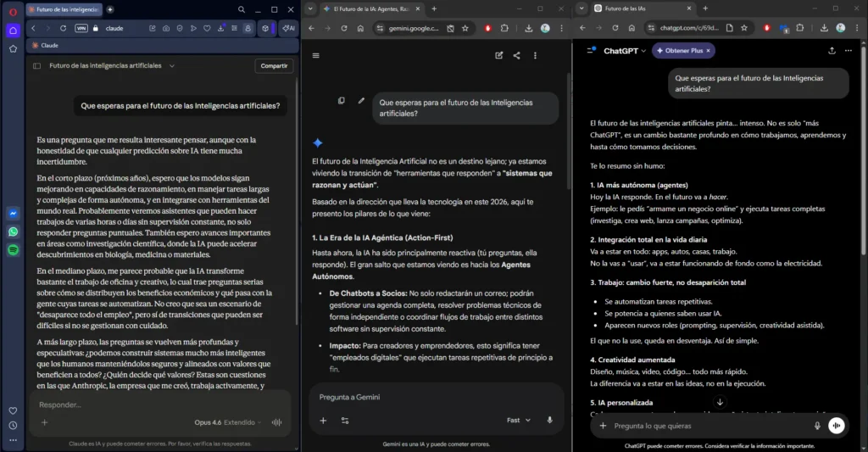Start ChatGPT voice mode button
The width and height of the screenshot is (868, 452).
(x=836, y=426)
